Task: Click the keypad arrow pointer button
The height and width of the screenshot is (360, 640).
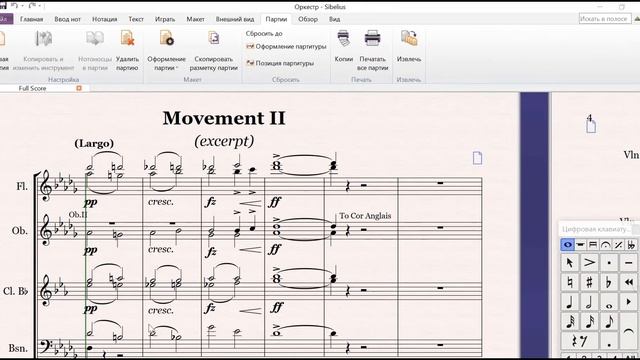Action: point(569,262)
